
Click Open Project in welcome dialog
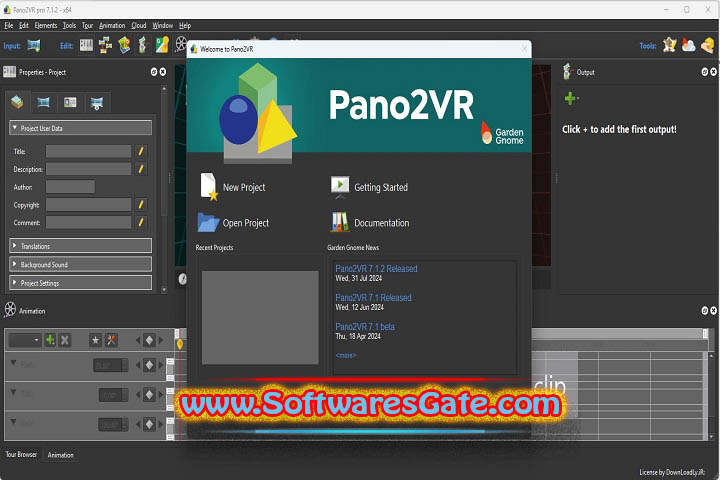coord(246,223)
